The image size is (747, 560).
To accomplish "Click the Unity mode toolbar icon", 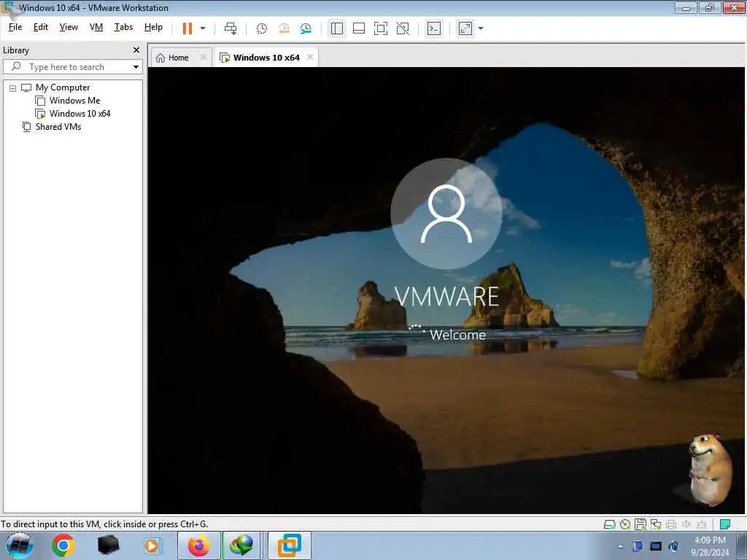I will [403, 28].
